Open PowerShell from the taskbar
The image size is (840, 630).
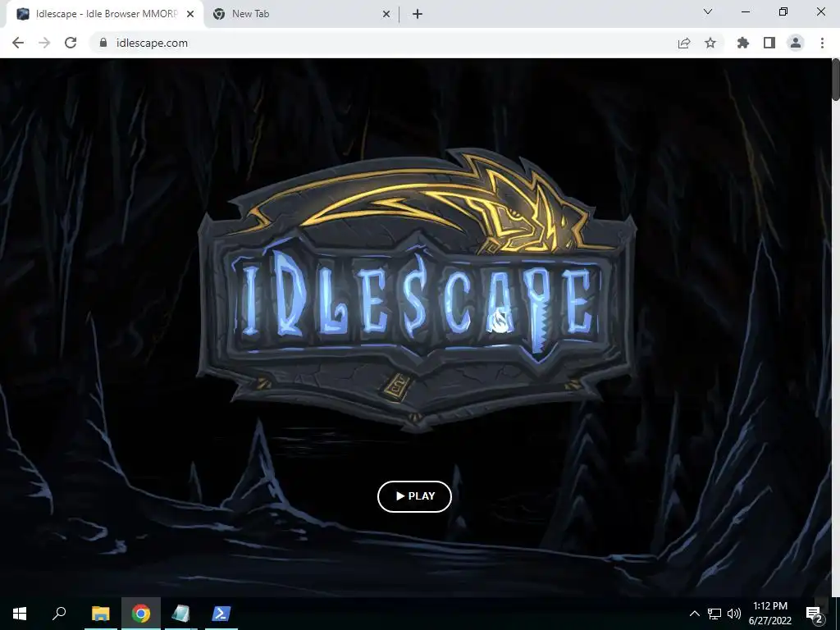point(221,614)
